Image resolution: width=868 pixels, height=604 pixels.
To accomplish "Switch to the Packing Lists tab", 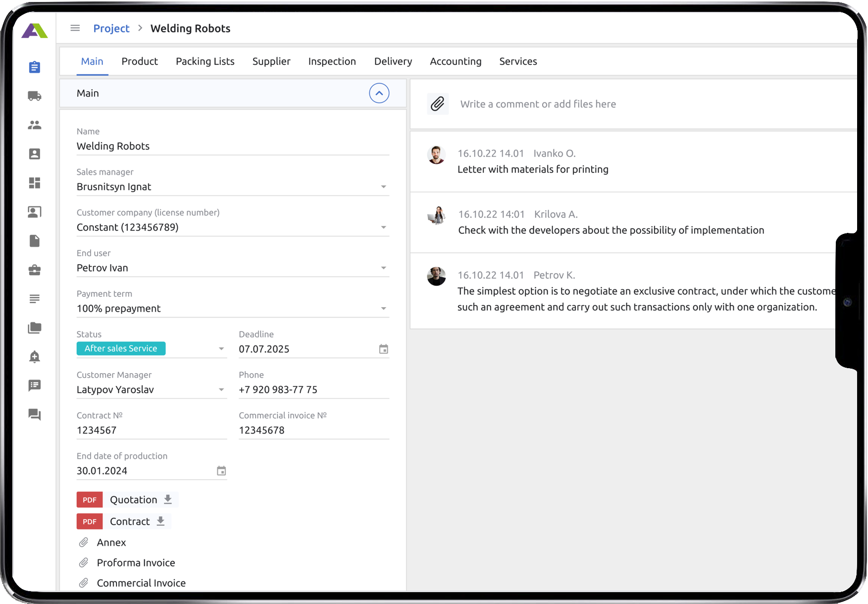I will [205, 61].
